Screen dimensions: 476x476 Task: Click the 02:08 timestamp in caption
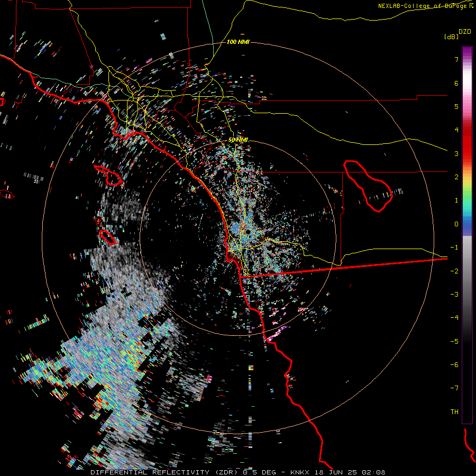point(373,472)
